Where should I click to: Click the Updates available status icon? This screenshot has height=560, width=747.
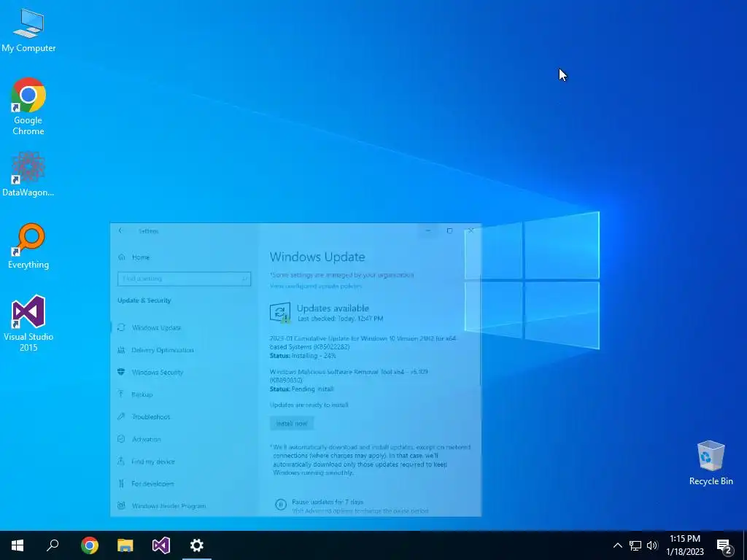tap(280, 312)
